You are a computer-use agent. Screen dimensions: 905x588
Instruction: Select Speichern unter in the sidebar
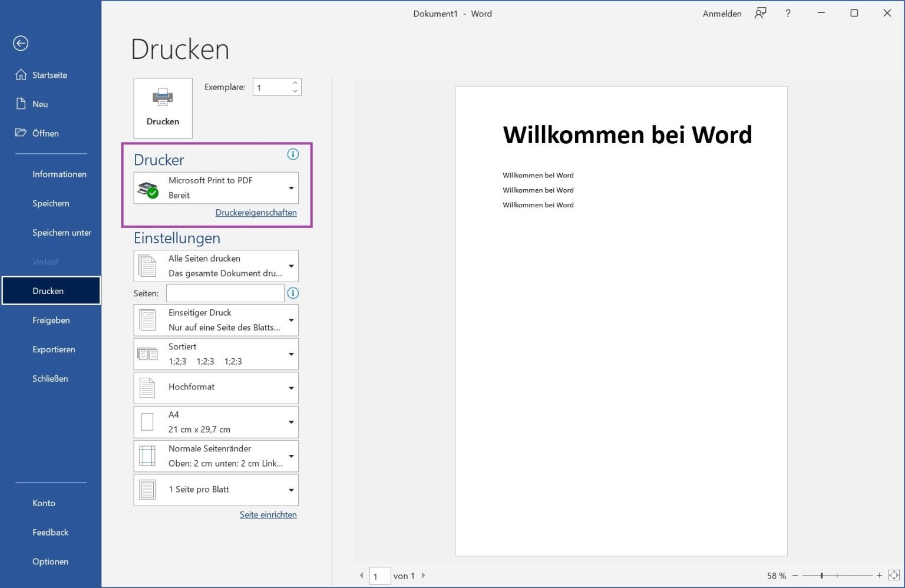tap(51, 233)
